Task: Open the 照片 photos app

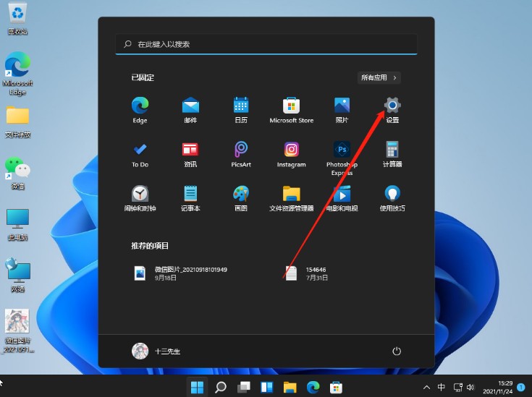Action: click(342, 110)
